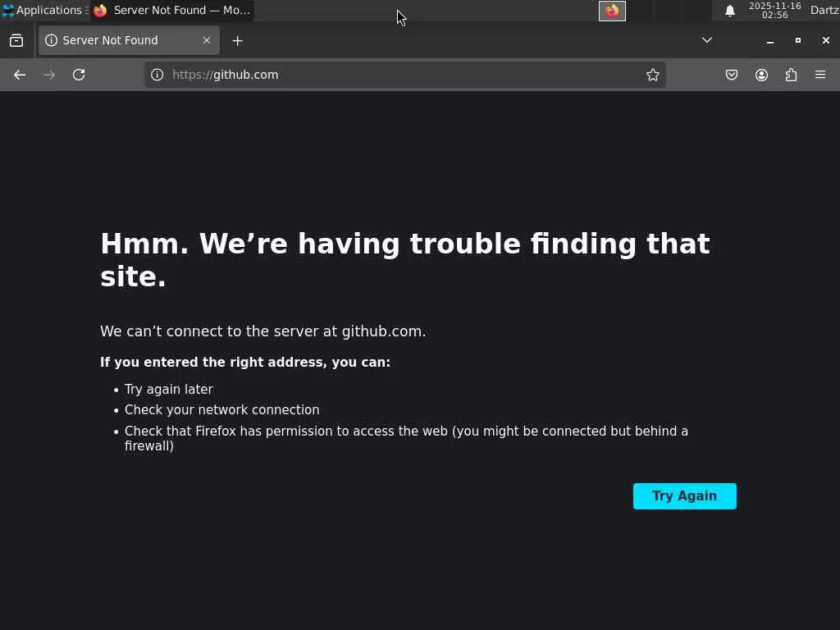Select Firefox window in taskbar panel
This screenshot has height=630, width=840.
point(172,10)
